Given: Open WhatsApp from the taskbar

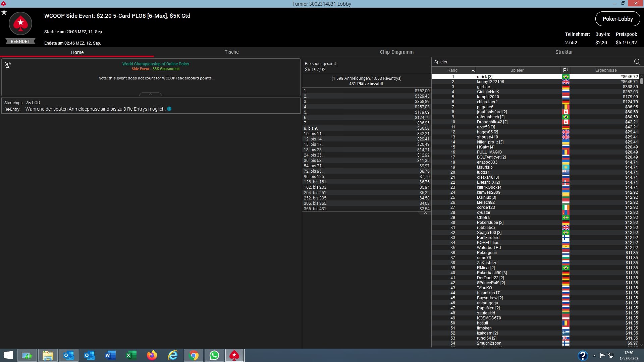Looking at the screenshot, I should pyautogui.click(x=214, y=355).
